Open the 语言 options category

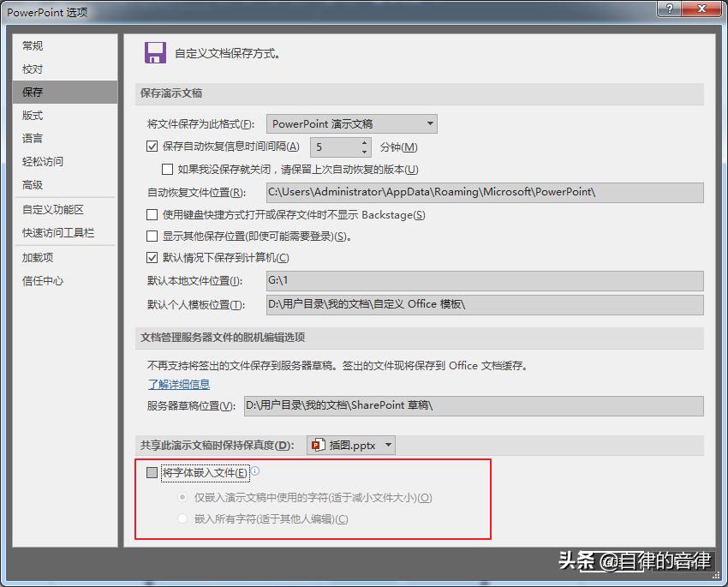tap(65, 138)
